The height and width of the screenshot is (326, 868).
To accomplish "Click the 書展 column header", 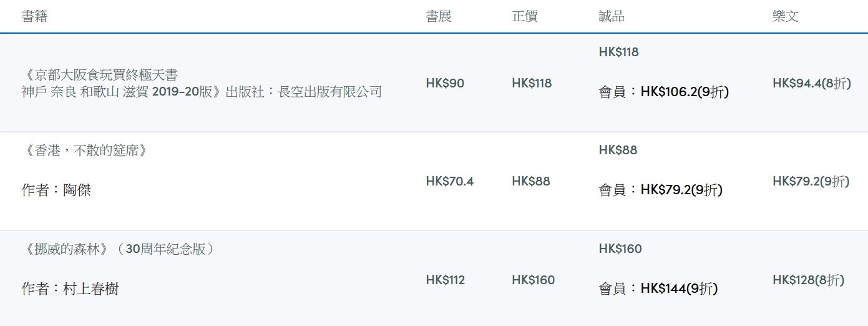I will (x=439, y=16).
